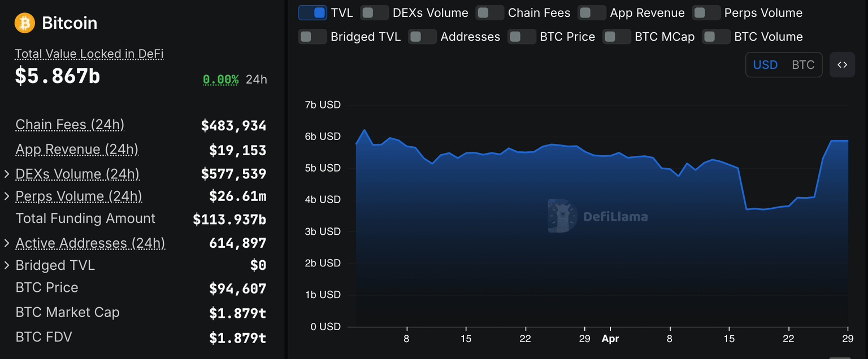This screenshot has width=868, height=359.
Task: Turn on the BTC Price toggle
Action: [x=522, y=36]
